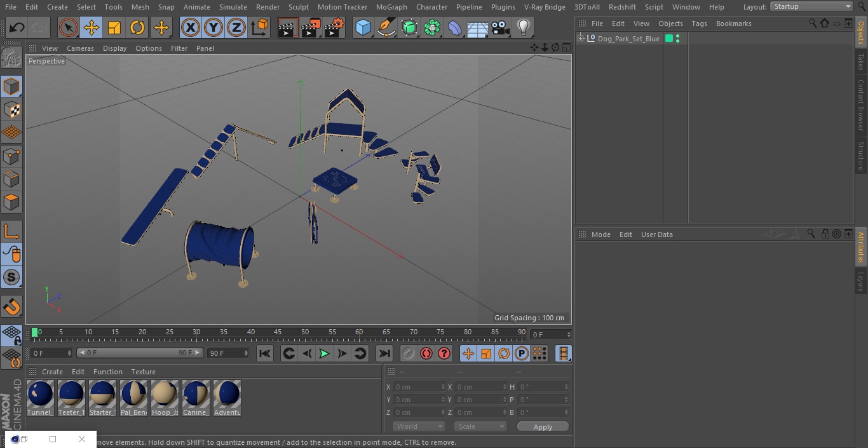
Task: Switch to Model mode in left toolbar
Action: point(11,86)
